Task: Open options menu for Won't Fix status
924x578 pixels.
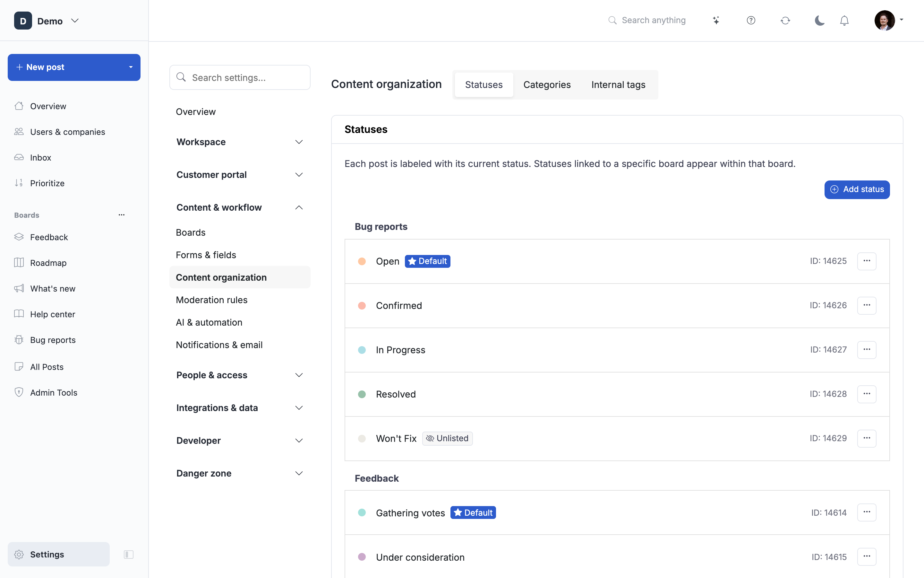Action: [x=866, y=438]
